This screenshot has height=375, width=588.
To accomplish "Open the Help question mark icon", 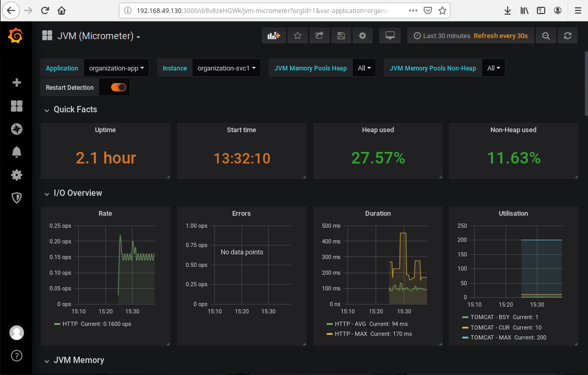I will pos(17,356).
